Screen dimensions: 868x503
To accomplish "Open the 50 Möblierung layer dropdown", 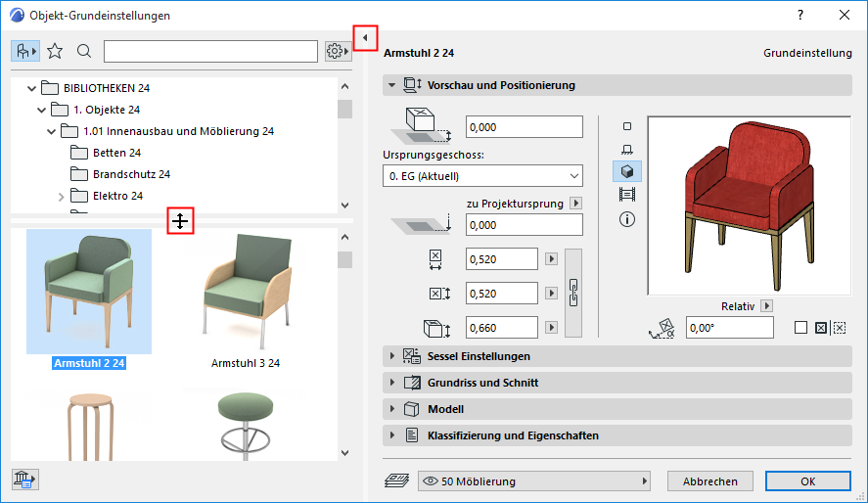I will coord(534,481).
